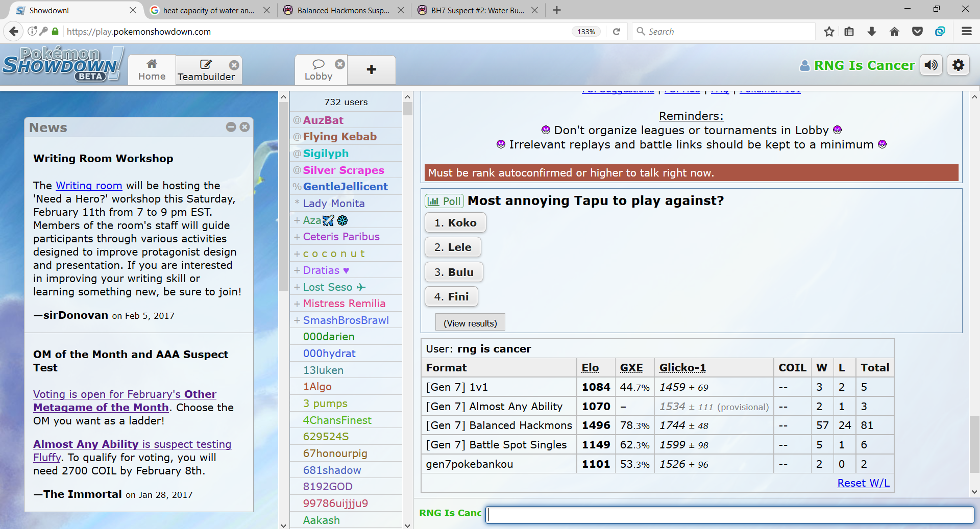Click the chat log scrollbar down arrow
980x529 pixels.
[974, 492]
